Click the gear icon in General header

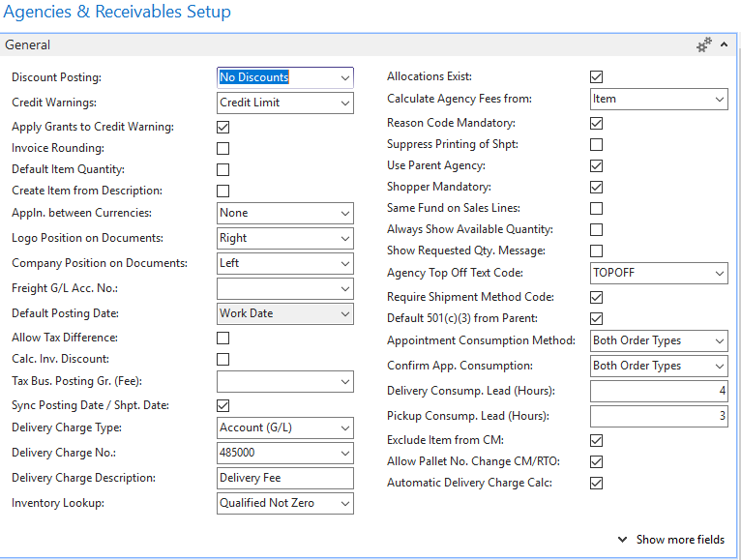[x=703, y=45]
